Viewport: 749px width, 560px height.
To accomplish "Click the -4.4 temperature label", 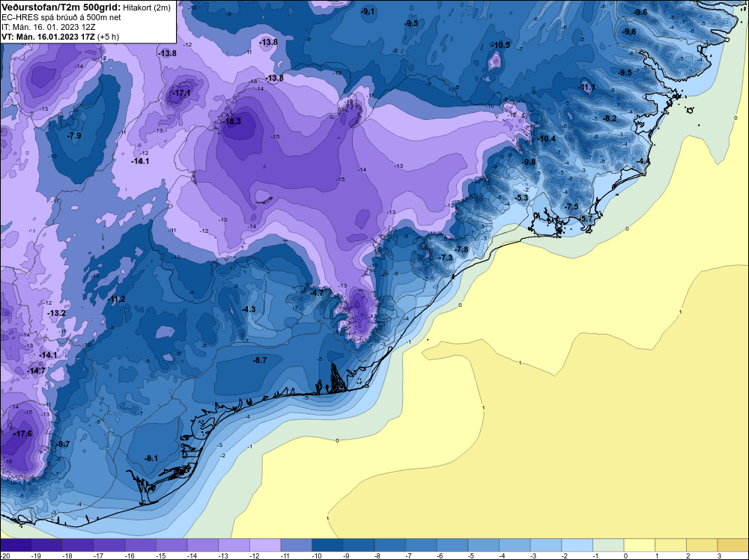I will (643, 162).
